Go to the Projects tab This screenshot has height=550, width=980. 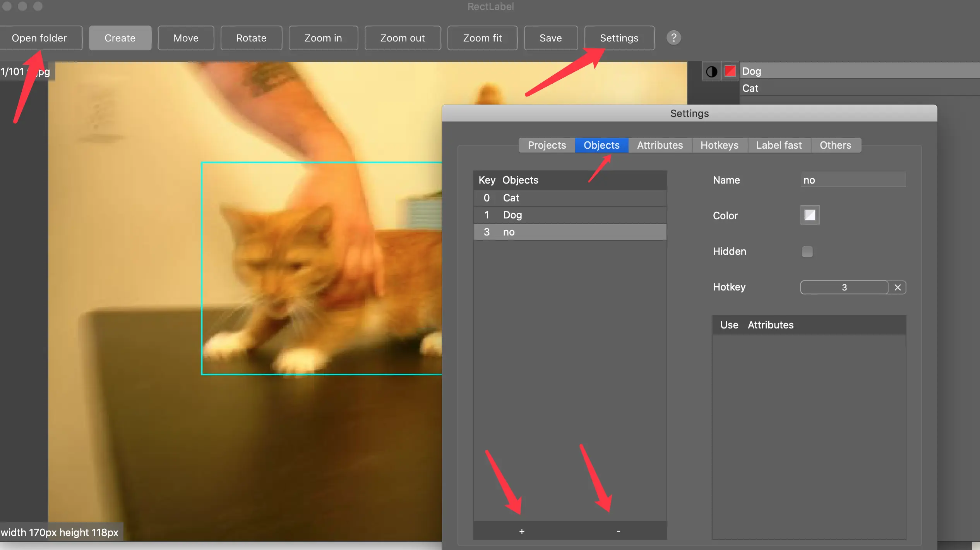(547, 145)
